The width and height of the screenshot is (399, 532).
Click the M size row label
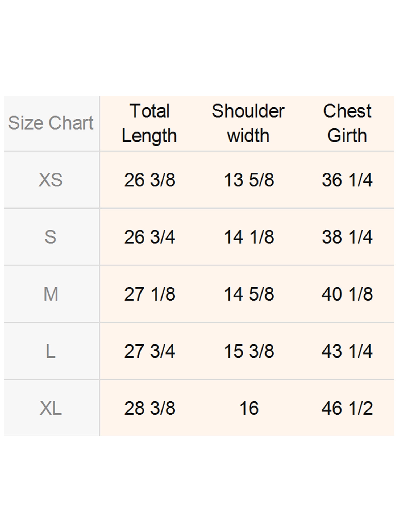(51, 294)
